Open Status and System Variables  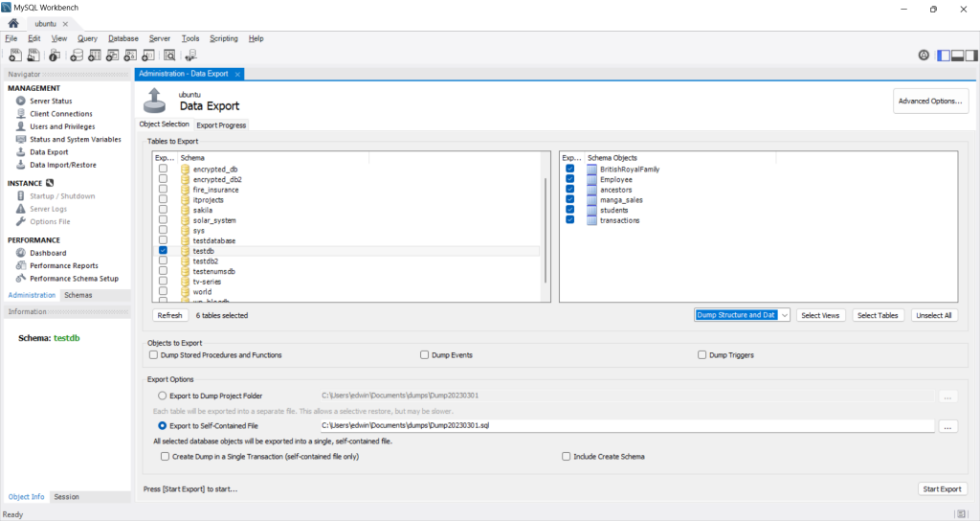[x=75, y=140]
